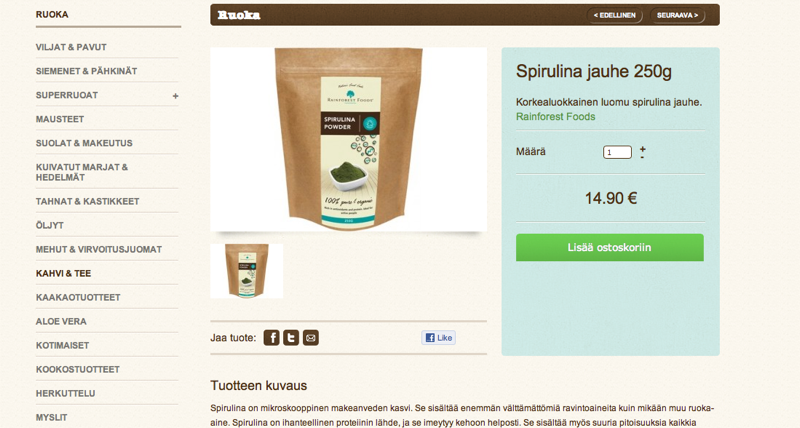Share product via Twitter icon
Image resolution: width=800 pixels, height=428 pixels.
tap(291, 338)
